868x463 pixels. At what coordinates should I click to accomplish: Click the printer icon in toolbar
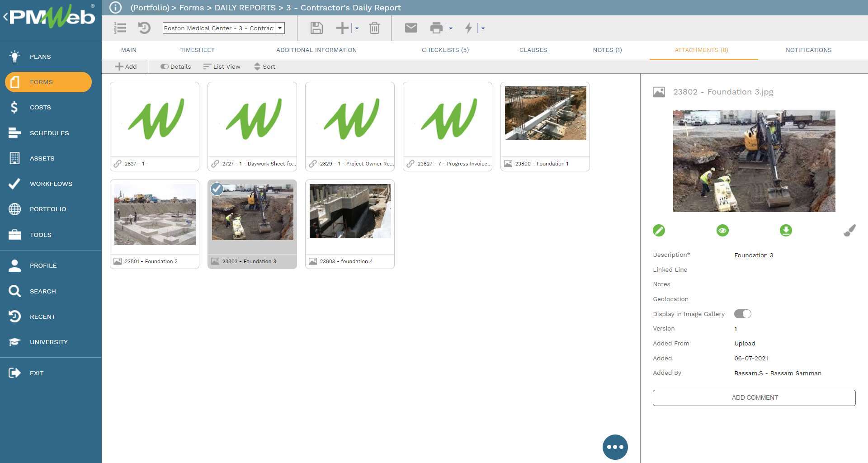436,28
